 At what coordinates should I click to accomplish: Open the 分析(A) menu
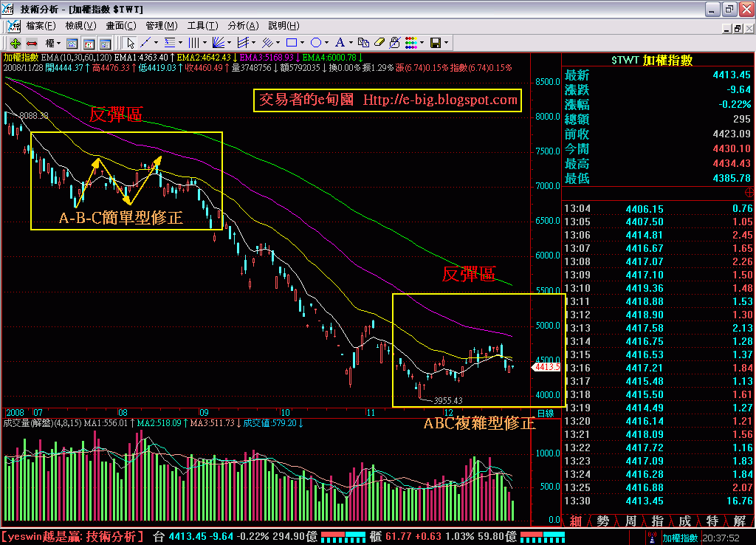click(243, 26)
